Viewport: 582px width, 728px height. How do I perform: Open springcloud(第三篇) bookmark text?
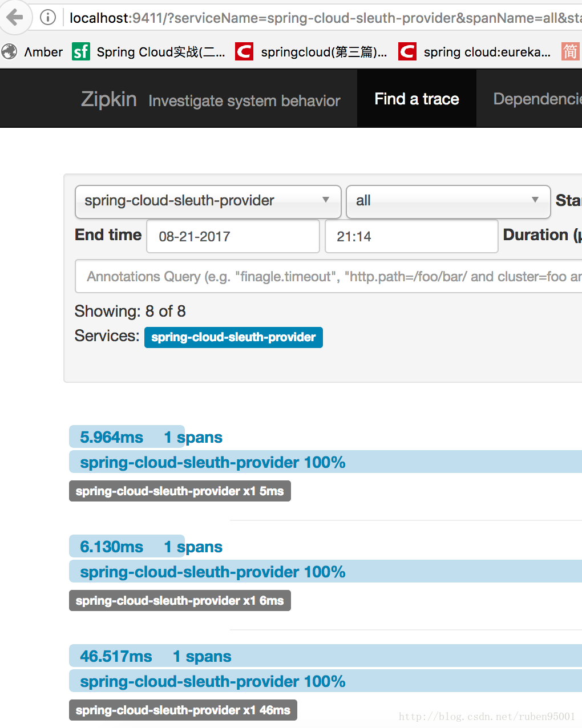(324, 52)
